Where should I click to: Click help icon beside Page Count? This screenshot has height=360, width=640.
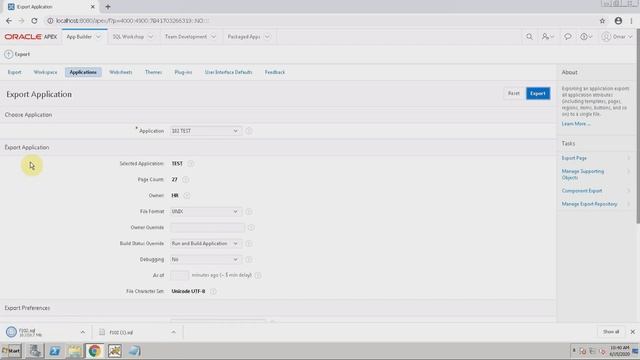[x=185, y=180]
